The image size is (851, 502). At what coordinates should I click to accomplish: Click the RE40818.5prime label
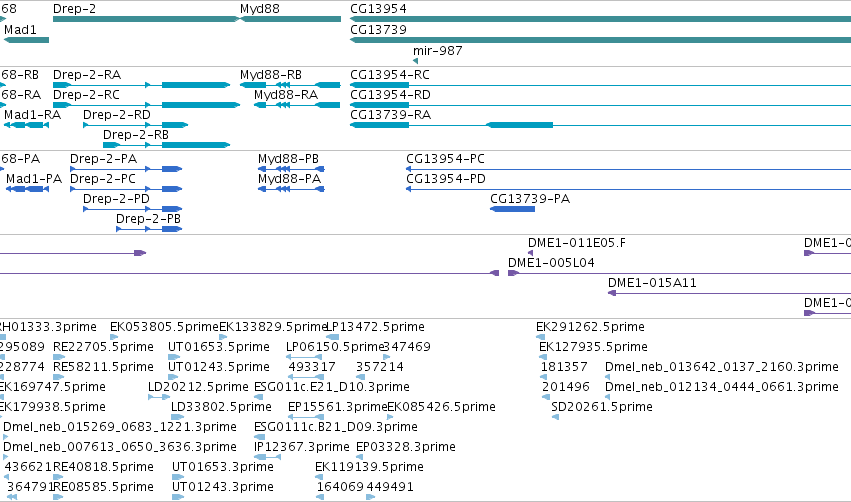(x=104, y=467)
